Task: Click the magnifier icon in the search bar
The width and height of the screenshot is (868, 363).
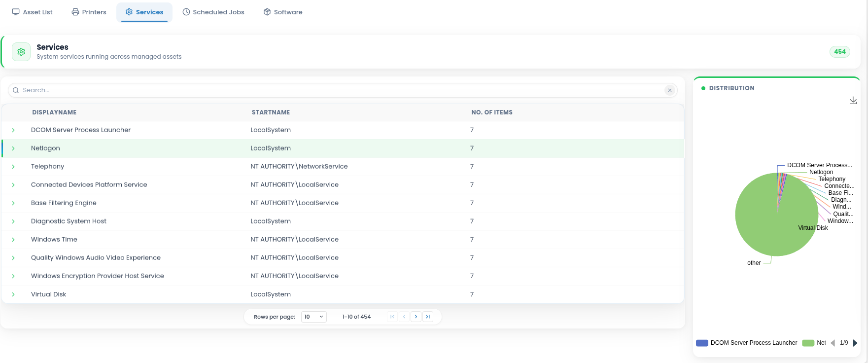Action: [16, 90]
